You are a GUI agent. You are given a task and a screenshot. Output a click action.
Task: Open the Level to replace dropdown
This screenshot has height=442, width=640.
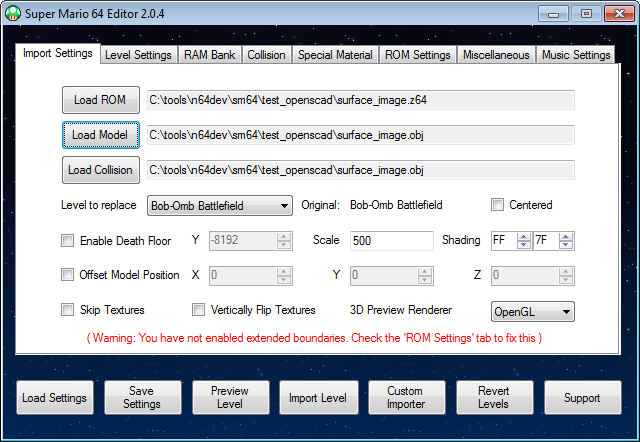[x=219, y=205]
